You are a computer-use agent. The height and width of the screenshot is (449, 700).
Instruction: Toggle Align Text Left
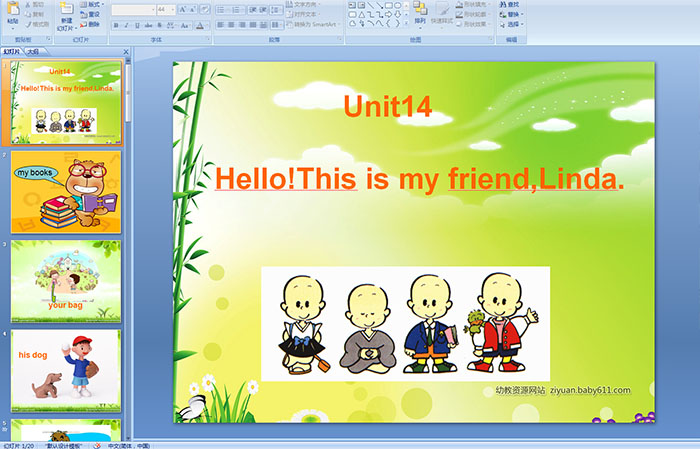point(220,25)
